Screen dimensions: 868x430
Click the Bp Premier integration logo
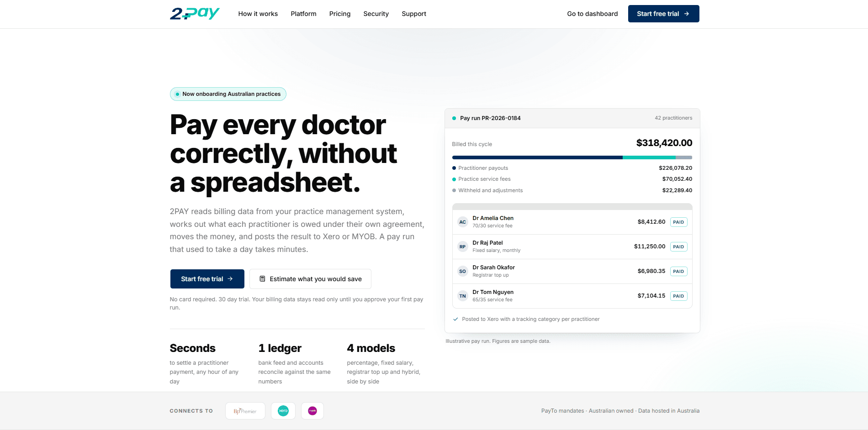pos(245,411)
